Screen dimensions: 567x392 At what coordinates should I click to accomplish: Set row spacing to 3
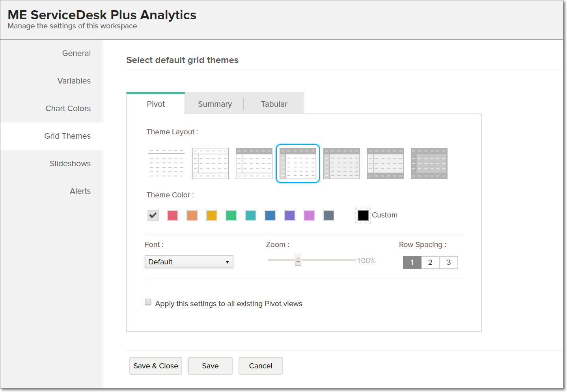pos(448,262)
